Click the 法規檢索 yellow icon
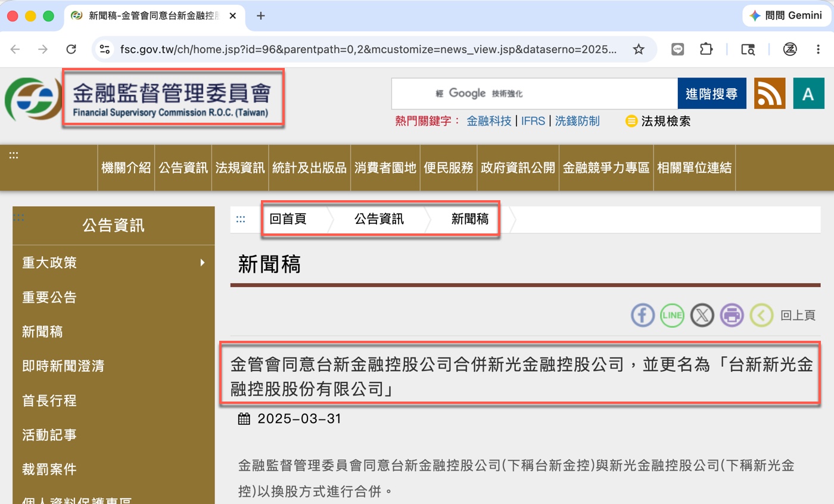This screenshot has width=834, height=504. pos(631,122)
